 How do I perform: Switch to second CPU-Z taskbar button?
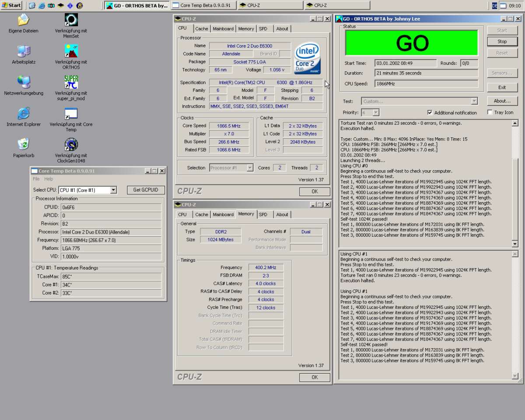tap(337, 5)
